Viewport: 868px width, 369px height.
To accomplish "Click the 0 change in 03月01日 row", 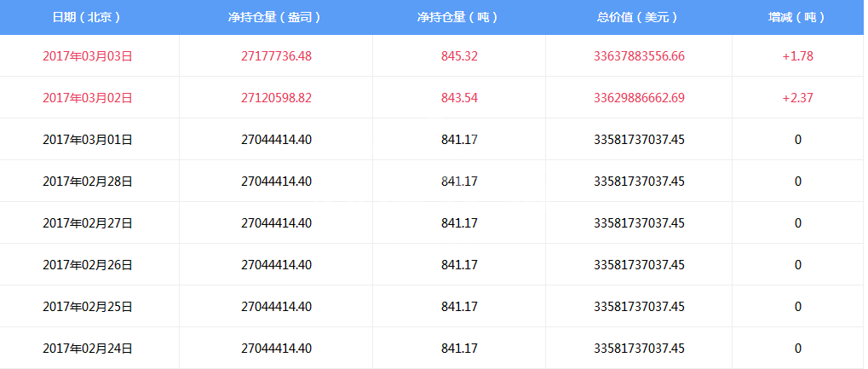I will click(x=797, y=140).
